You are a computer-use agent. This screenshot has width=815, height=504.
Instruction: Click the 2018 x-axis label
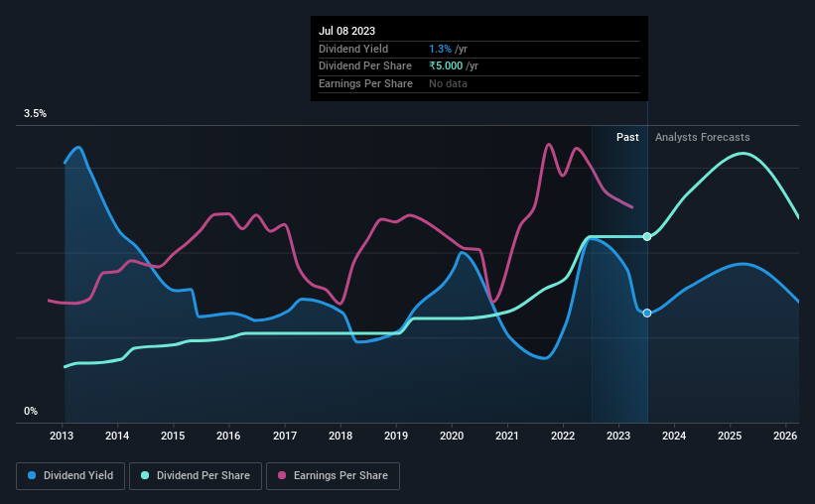coord(340,436)
